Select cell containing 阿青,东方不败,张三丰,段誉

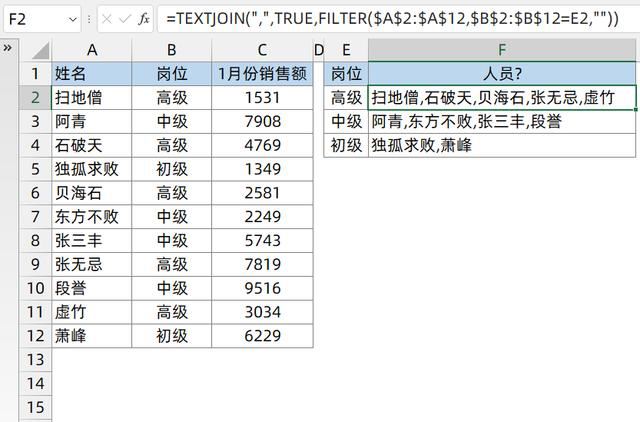tap(501, 121)
